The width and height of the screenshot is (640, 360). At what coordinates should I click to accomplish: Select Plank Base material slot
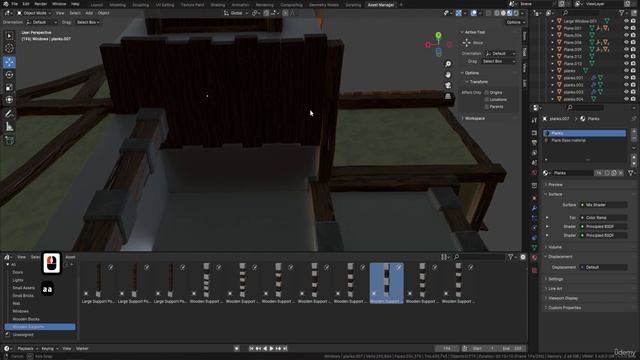pyautogui.click(x=584, y=140)
